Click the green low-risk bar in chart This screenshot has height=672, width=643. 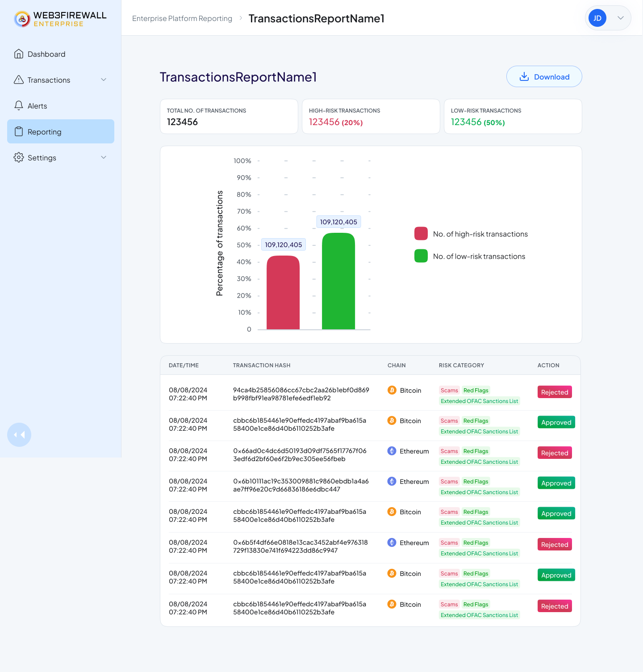click(338, 281)
